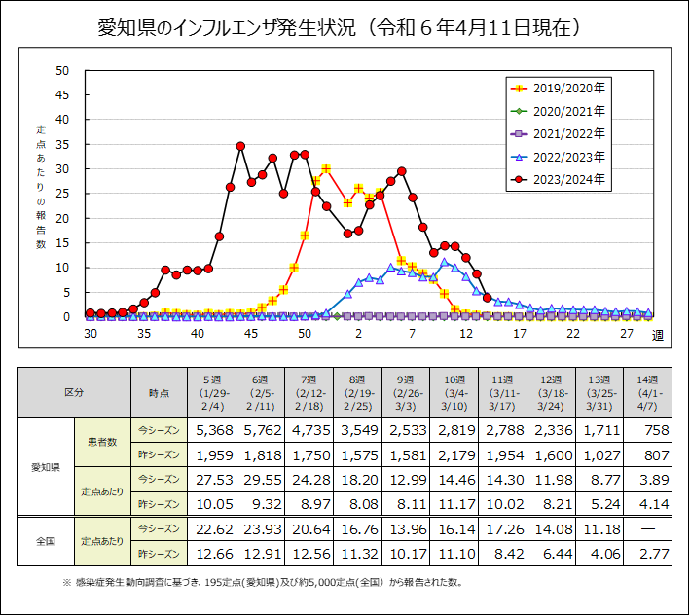Click the cell showing 17.26
690x616 pixels.
502,529
